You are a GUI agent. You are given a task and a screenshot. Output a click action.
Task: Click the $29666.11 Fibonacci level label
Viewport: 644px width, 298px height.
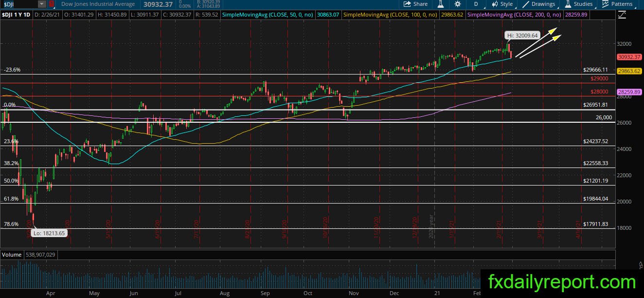click(596, 70)
